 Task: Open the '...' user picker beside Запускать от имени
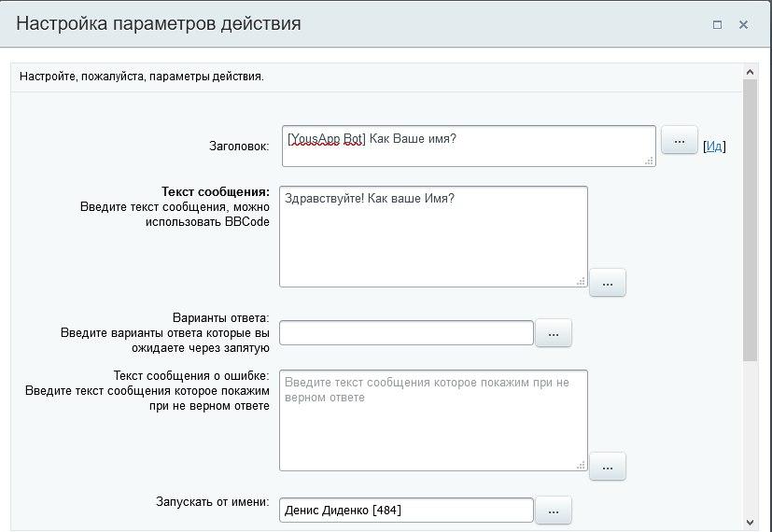pos(553,511)
